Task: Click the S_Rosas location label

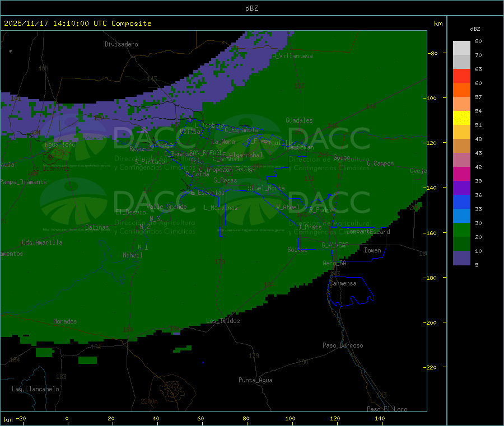Action: [x=225, y=180]
